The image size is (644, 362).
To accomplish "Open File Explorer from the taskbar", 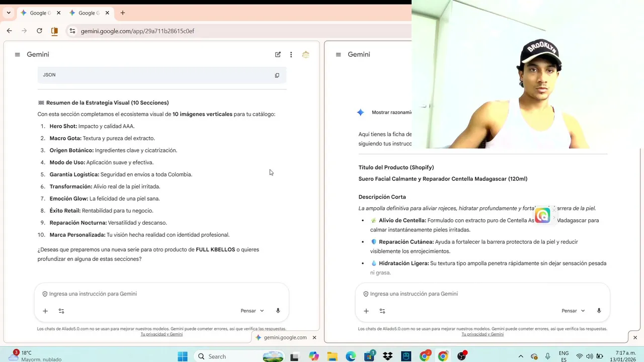I will pos(332,356).
